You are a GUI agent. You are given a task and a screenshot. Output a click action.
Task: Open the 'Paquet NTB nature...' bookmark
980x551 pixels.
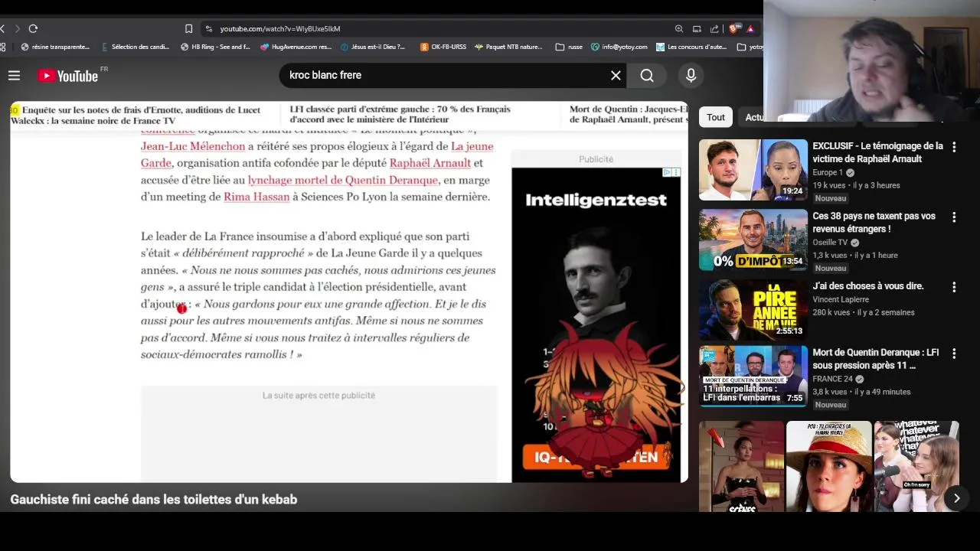click(508, 47)
